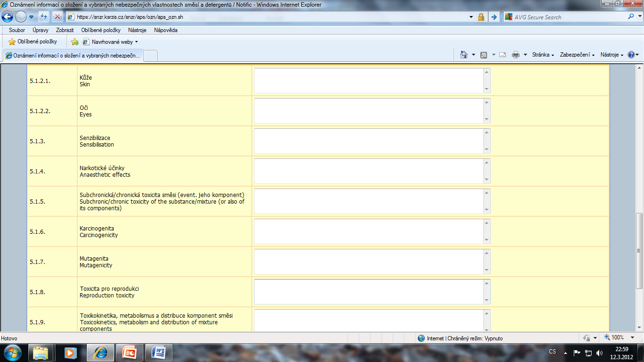
Task: Click the search magnifier icon
Action: tap(631, 16)
